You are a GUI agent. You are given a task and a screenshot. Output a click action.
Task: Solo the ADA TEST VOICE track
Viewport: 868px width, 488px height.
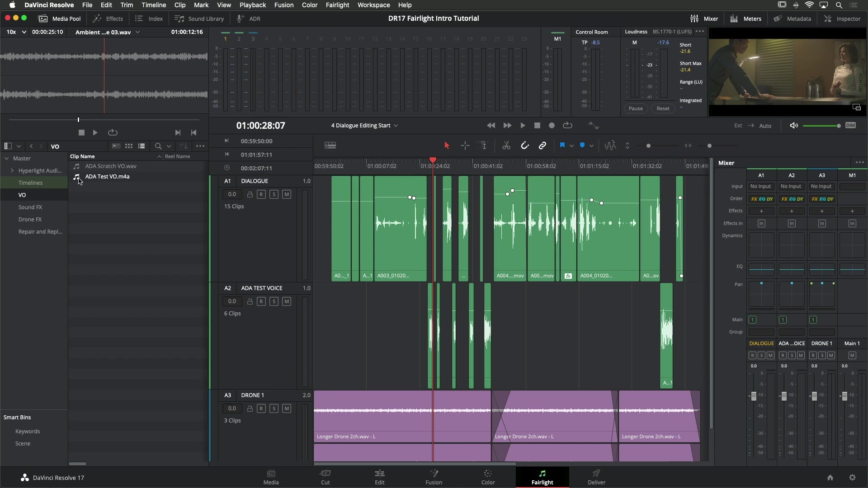coord(274,301)
